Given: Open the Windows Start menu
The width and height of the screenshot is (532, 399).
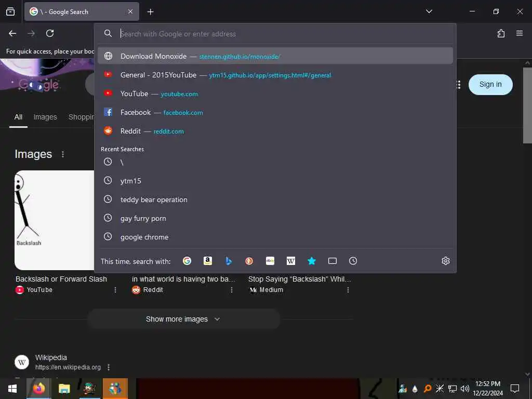Looking at the screenshot, I should [x=12, y=389].
